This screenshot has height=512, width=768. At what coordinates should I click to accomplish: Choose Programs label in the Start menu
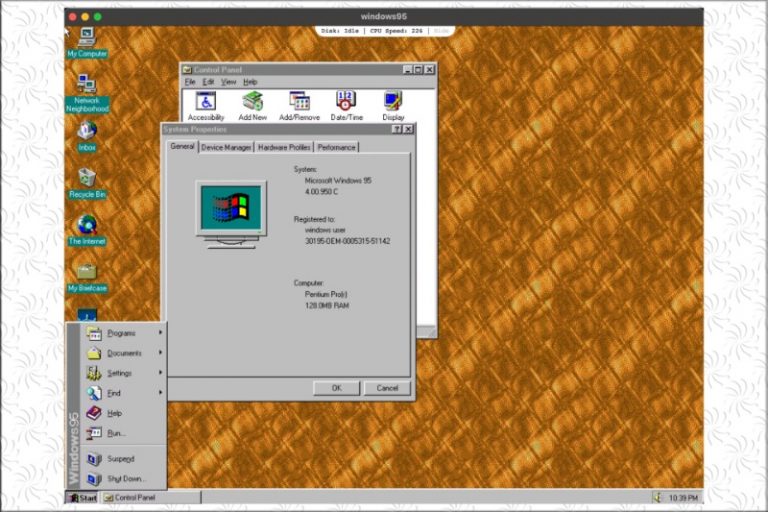coord(121,333)
